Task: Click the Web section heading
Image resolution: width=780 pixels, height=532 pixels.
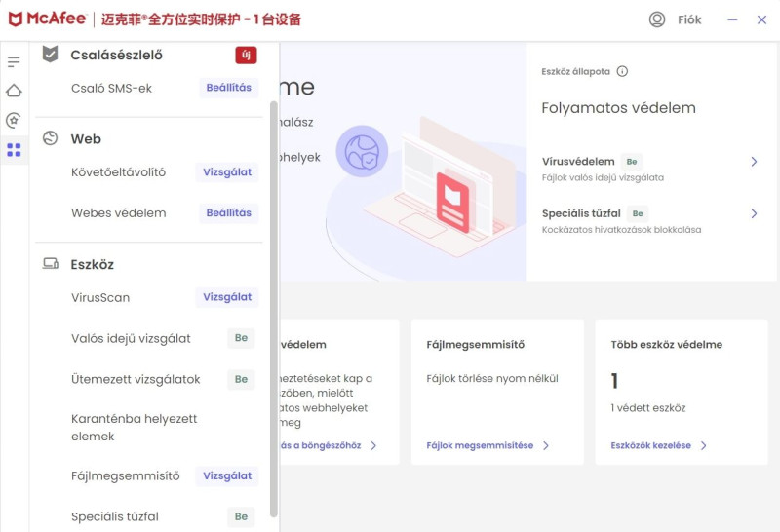Action: point(86,138)
